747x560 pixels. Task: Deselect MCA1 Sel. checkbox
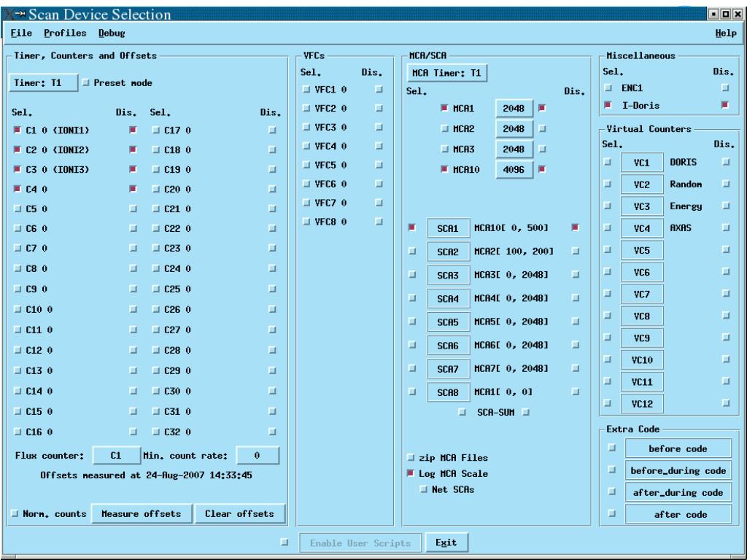[444, 108]
